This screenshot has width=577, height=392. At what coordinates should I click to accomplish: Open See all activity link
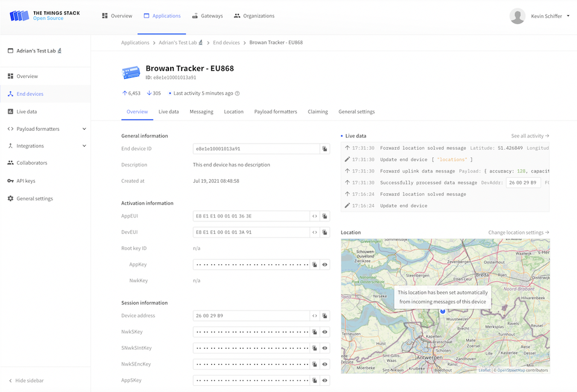point(530,136)
